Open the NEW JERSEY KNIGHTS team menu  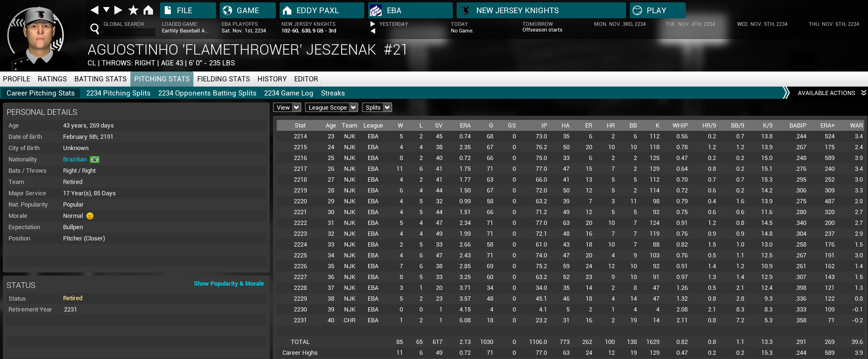click(541, 10)
